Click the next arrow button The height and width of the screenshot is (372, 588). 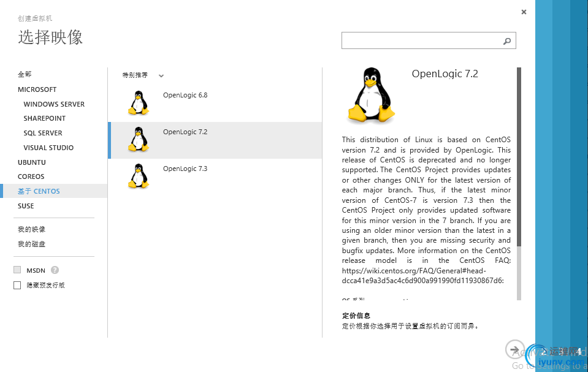click(515, 349)
